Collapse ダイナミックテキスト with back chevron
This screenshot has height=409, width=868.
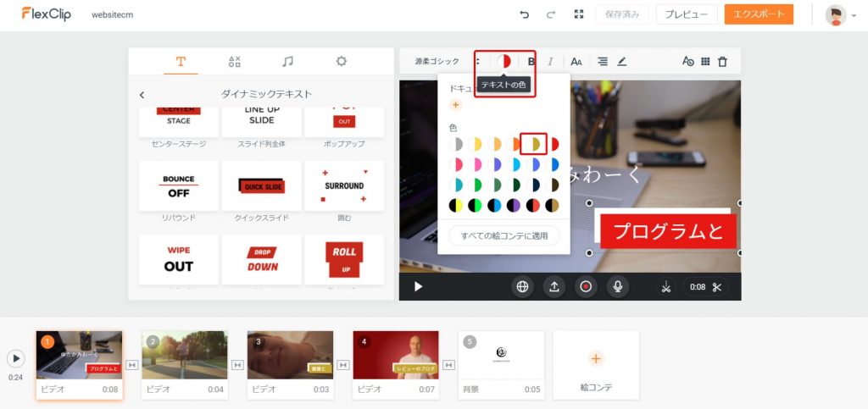(x=142, y=95)
